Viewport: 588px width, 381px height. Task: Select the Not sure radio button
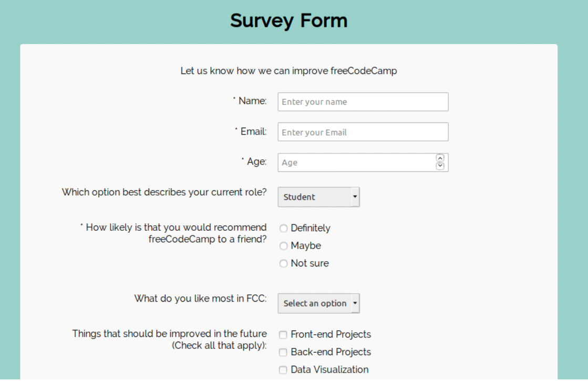pyautogui.click(x=283, y=263)
